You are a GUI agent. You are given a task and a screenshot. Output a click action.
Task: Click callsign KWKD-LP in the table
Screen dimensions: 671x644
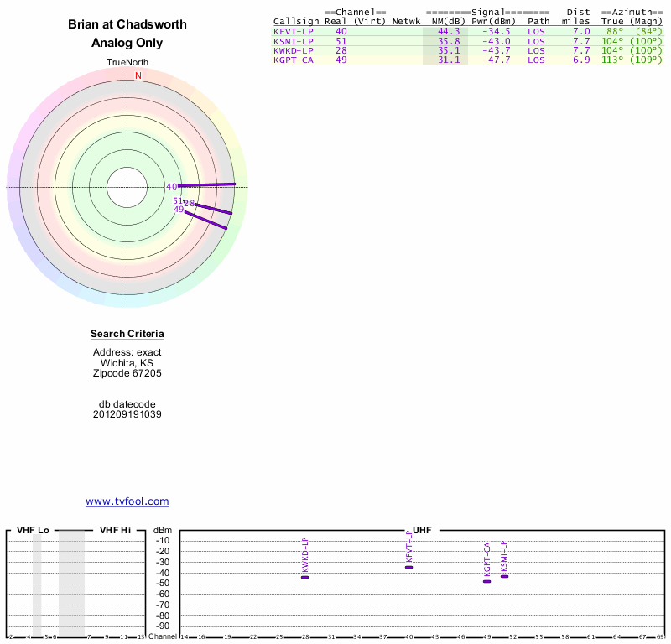(294, 50)
